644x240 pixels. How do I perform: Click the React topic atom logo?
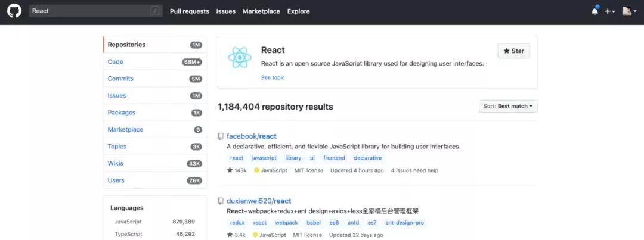pos(240,57)
